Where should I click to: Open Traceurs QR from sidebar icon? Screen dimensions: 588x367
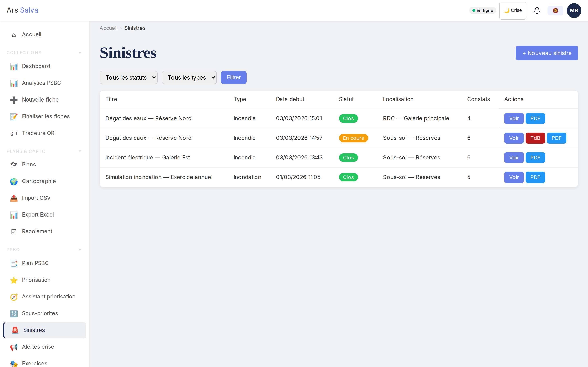pos(14,133)
